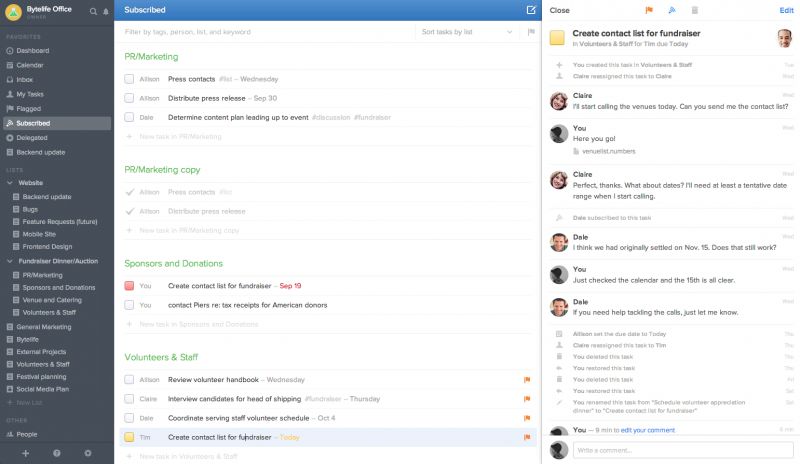Close the task detail panel
Viewport: 800px width, 464px height.
point(559,10)
